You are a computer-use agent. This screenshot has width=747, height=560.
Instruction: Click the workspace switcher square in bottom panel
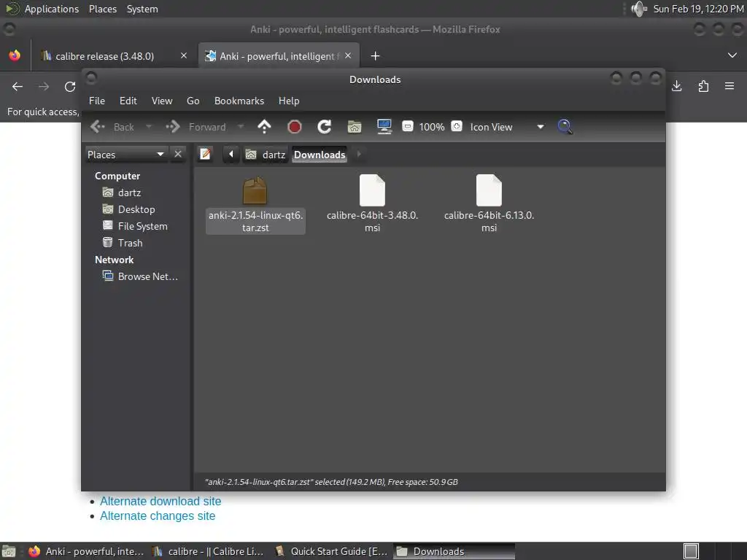[691, 551]
